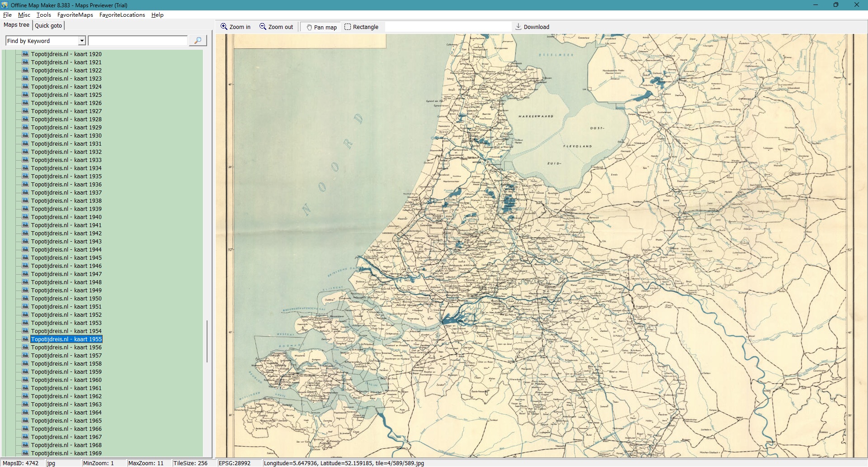The height and width of the screenshot is (467, 868).
Task: Open the FavoriteMaps menu
Action: 75,15
